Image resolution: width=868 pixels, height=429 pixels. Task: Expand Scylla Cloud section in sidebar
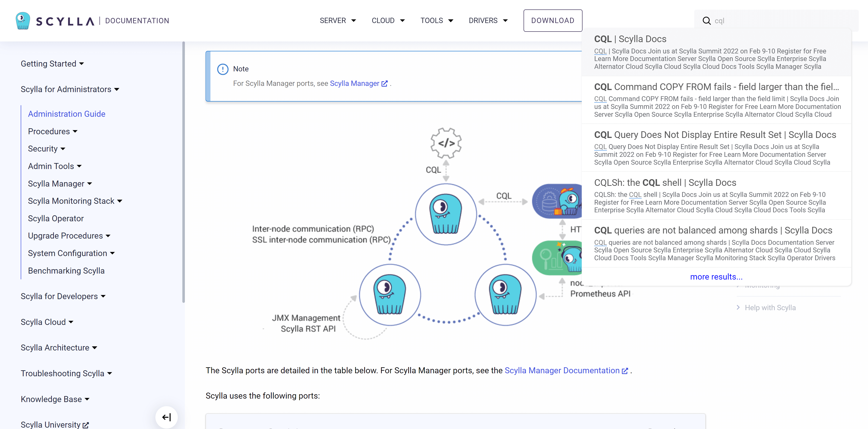[x=47, y=322]
